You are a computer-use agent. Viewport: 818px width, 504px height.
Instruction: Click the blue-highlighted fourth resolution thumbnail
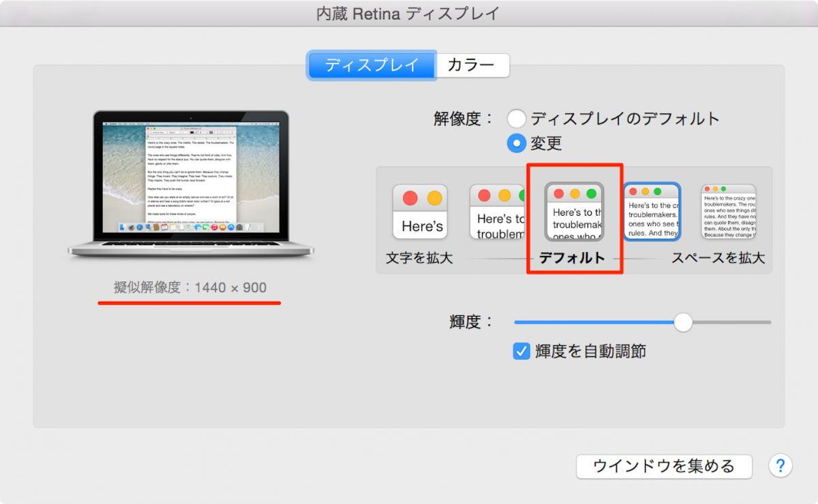[x=651, y=211]
